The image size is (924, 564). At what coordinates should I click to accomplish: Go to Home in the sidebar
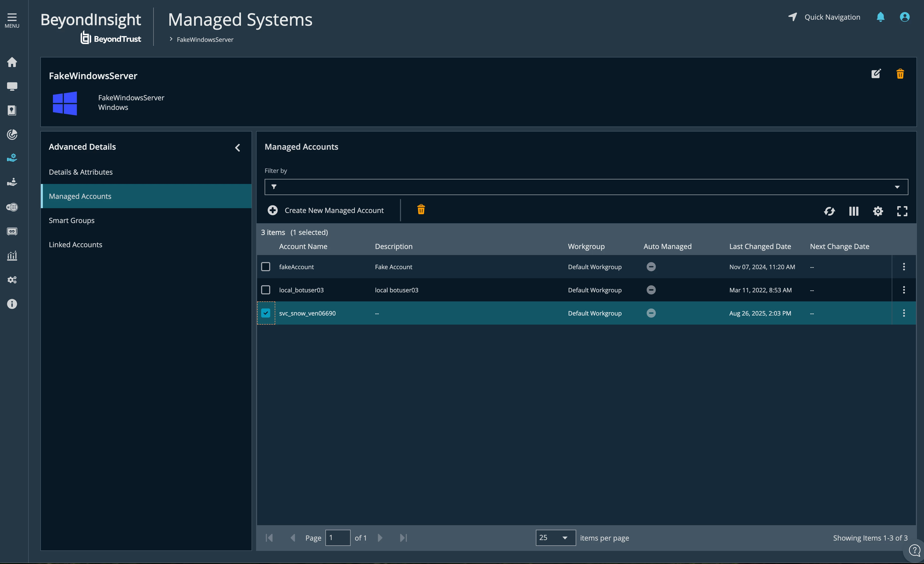tap(12, 62)
